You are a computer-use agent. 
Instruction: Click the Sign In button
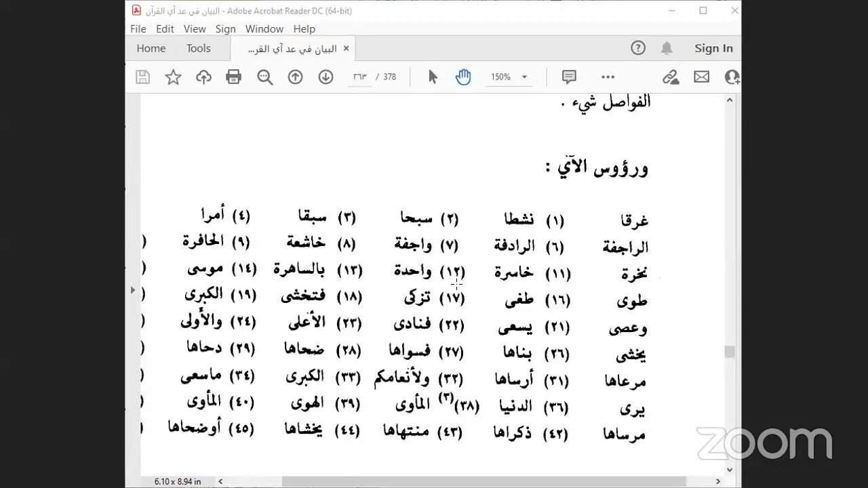coord(713,48)
